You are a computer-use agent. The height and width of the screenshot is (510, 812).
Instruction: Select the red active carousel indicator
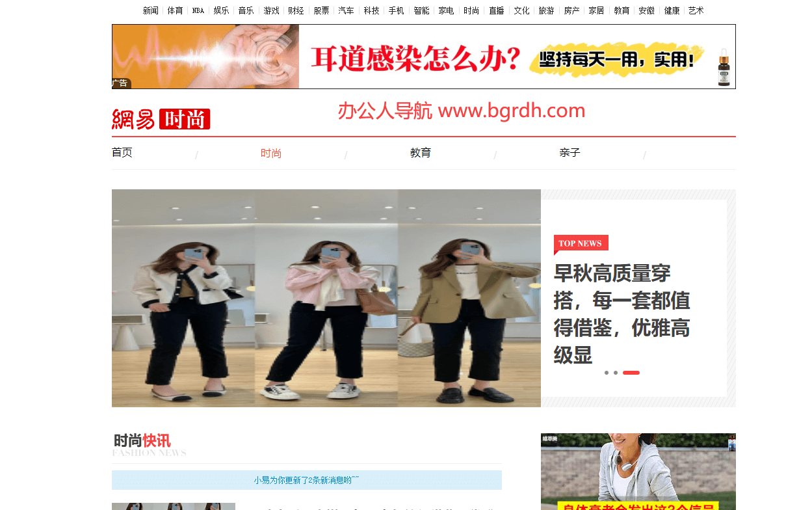(x=630, y=373)
